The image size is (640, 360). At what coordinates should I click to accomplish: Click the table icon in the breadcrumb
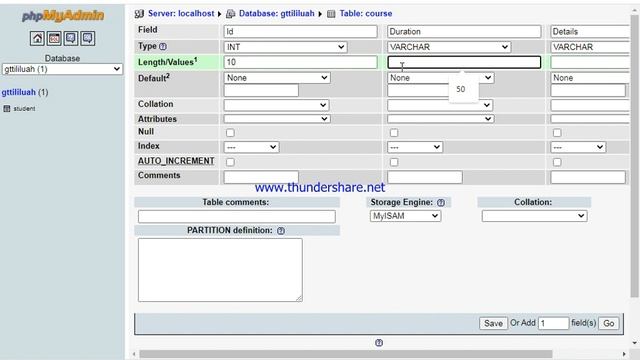coord(331,14)
